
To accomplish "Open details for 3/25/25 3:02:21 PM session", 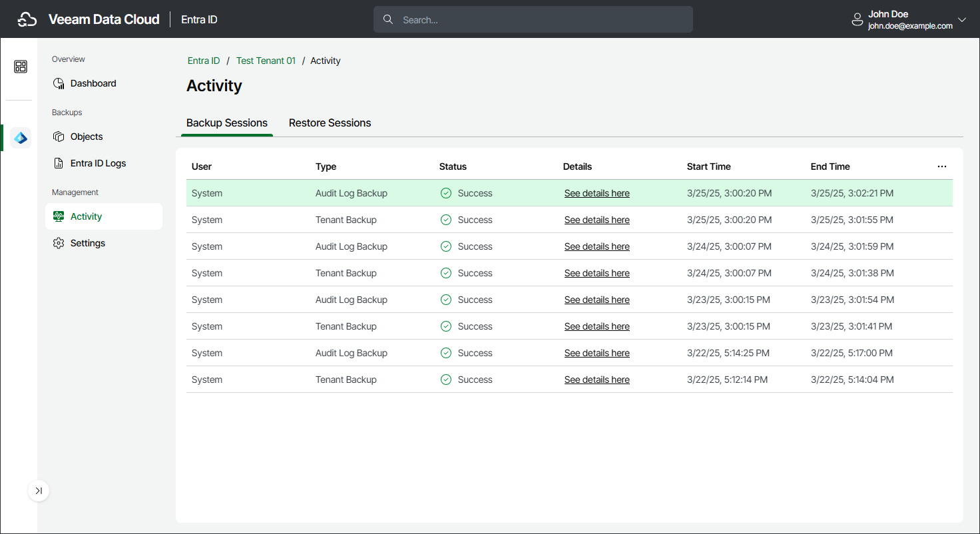I will [x=597, y=193].
